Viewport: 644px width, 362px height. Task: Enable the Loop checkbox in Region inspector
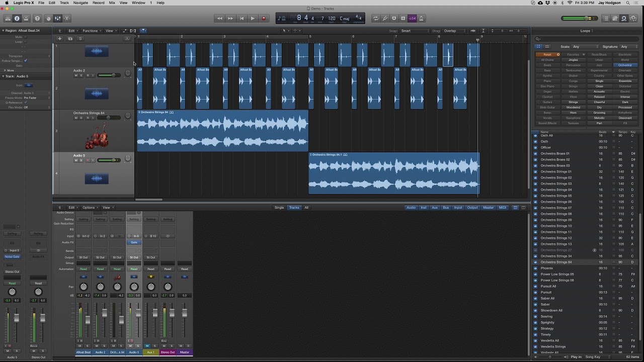[x=26, y=42]
